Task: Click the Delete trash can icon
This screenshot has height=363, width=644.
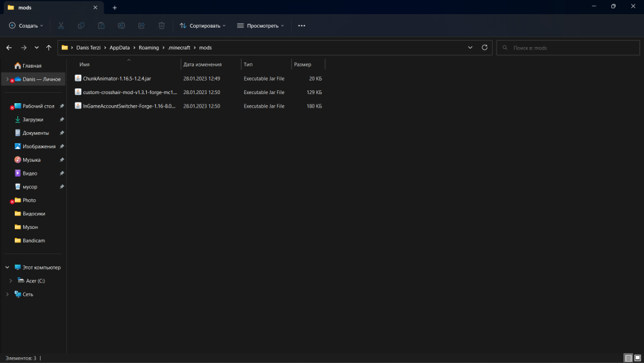Action: [162, 26]
